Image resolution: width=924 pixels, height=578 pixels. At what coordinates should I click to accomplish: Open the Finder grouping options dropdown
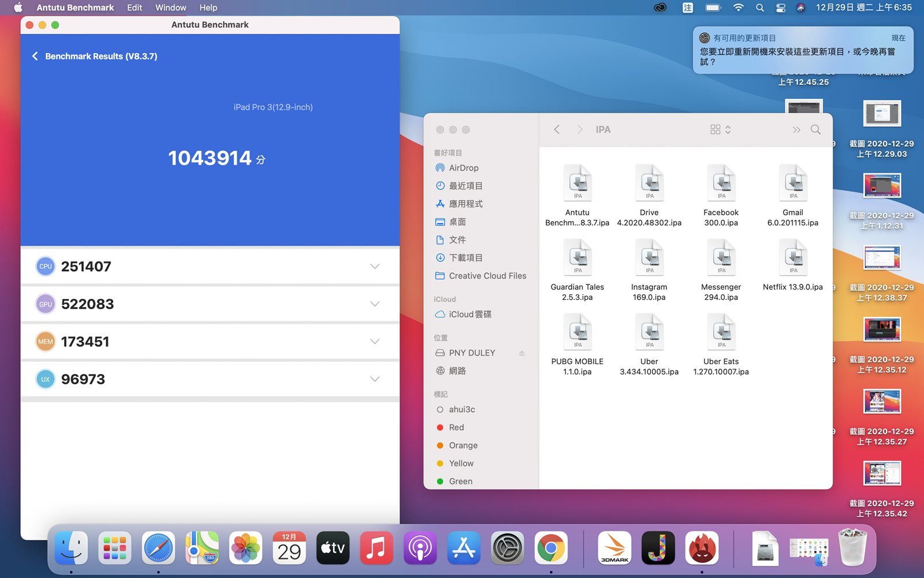[x=727, y=129]
